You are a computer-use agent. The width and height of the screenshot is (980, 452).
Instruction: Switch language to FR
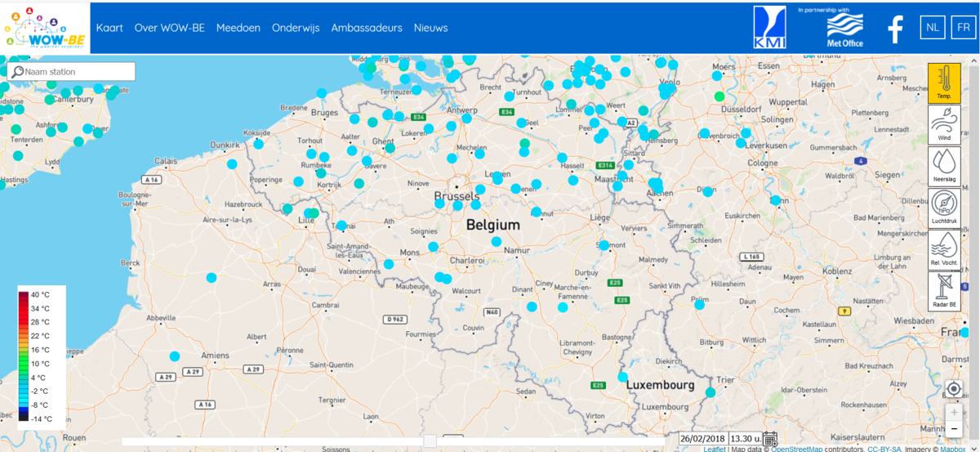click(x=961, y=28)
